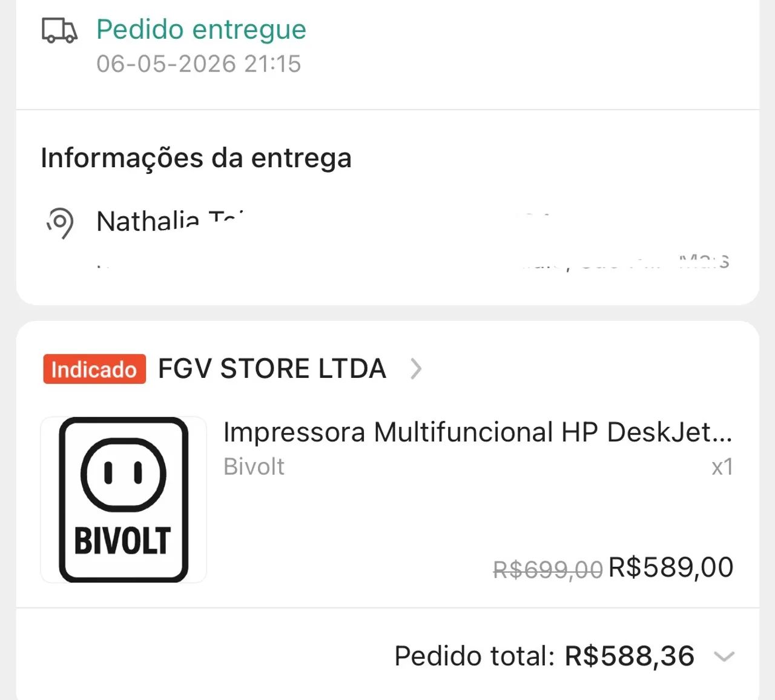Tap the outlet symbol inside the Bivolt image
Viewport: 775px width, 700px height.
(124, 474)
